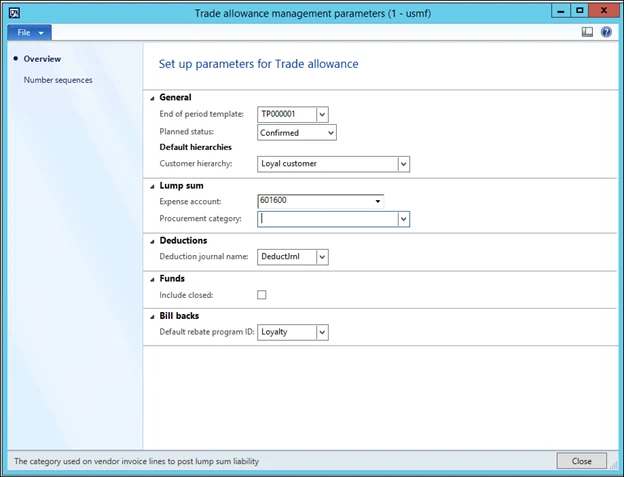Image resolution: width=628 pixels, height=477 pixels.
Task: Click the Loyalty rebate program field
Action: 287,332
